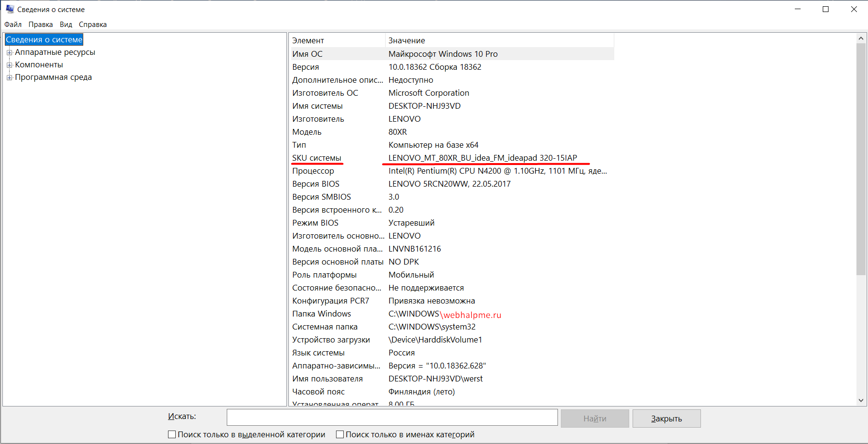Click the LNVNB161216 motherboard model value
The image size is (868, 444).
[415, 249]
